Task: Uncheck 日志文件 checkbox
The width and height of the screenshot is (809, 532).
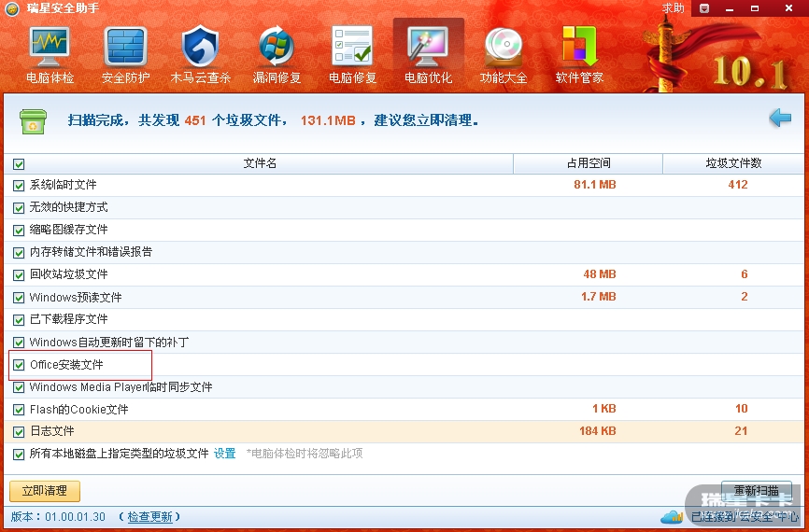Action: click(x=19, y=431)
